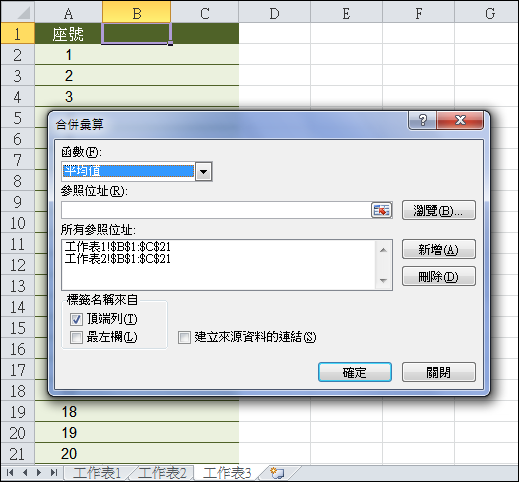Click the reference list scroll-up arrow
The image size is (519, 482).
pos(383,250)
